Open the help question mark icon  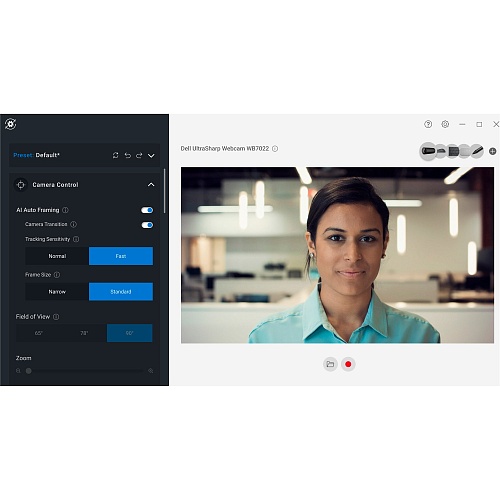coord(428,124)
